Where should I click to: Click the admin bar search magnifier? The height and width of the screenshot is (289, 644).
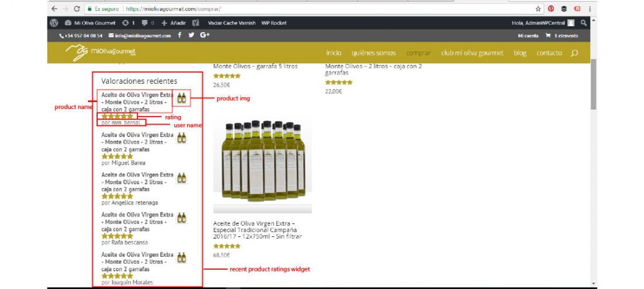point(584,23)
